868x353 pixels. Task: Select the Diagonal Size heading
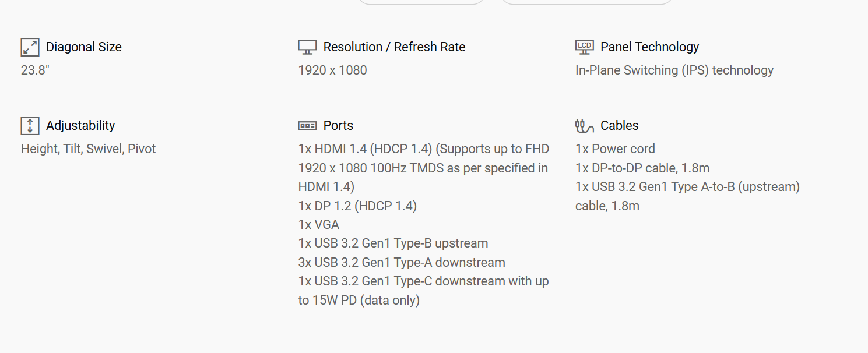click(84, 47)
